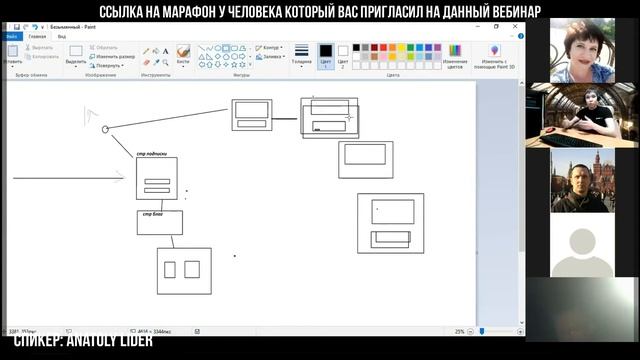The image size is (640, 360).
Task: Select the Pencil tool
Action: [x=146, y=51]
